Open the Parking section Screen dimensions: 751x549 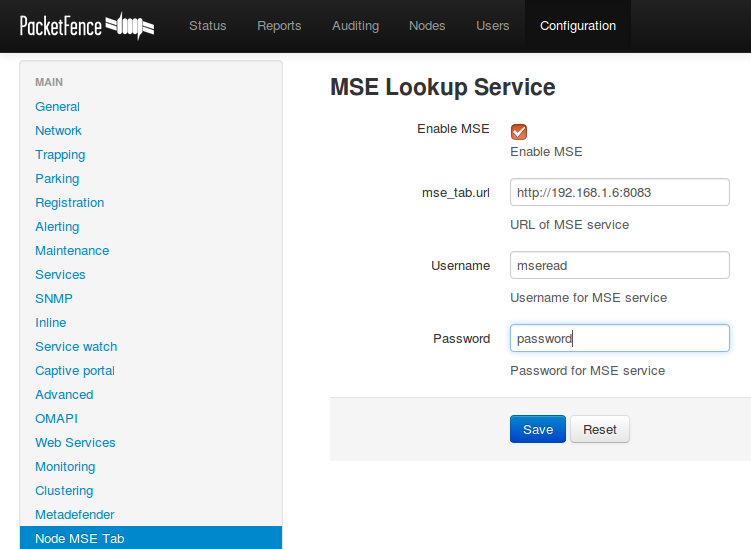click(x=57, y=178)
